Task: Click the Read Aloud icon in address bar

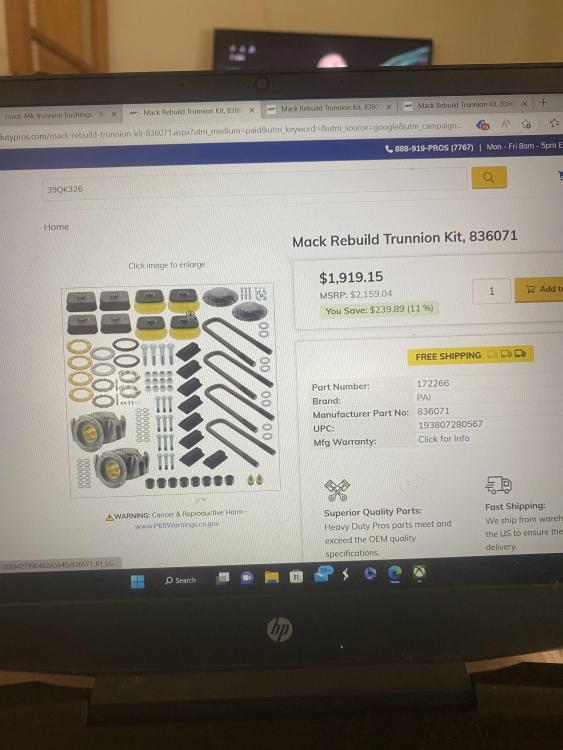Action: click(x=506, y=124)
